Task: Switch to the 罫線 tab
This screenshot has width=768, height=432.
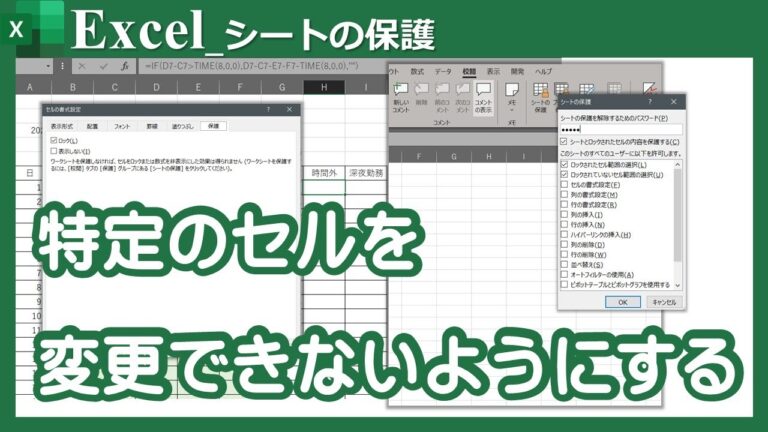Action: pyautogui.click(x=152, y=126)
